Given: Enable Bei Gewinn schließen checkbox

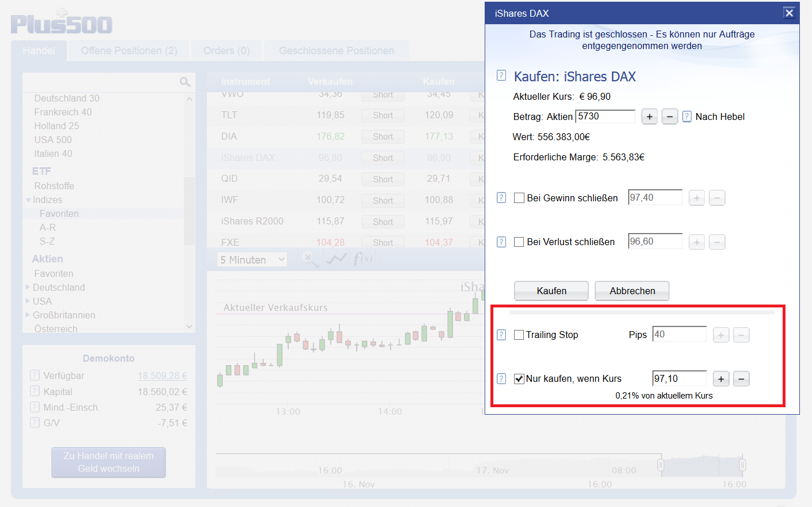Looking at the screenshot, I should 519,198.
